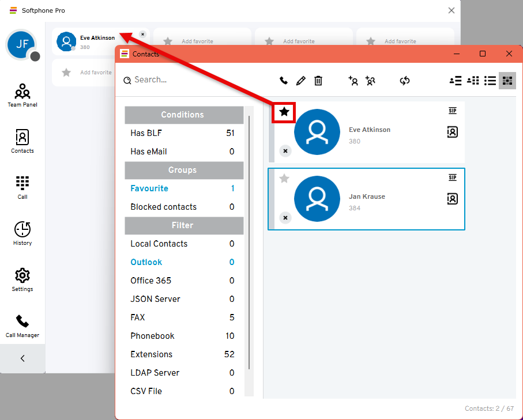The image size is (523, 420).
Task: Switch to the bulleted list view
Action: pos(490,81)
